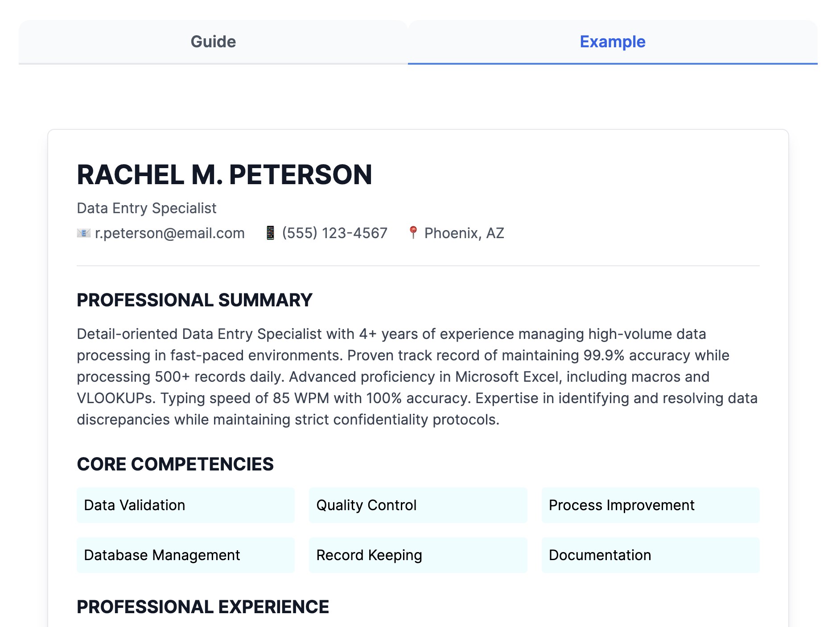Image resolution: width=840 pixels, height=627 pixels.
Task: Click the Core Competencies heading
Action: [175, 464]
